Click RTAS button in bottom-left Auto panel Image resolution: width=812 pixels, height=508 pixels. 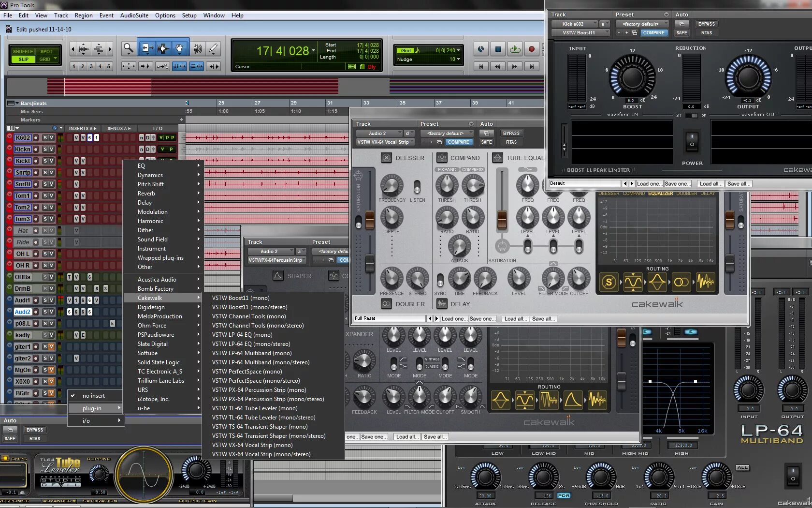pos(35,439)
